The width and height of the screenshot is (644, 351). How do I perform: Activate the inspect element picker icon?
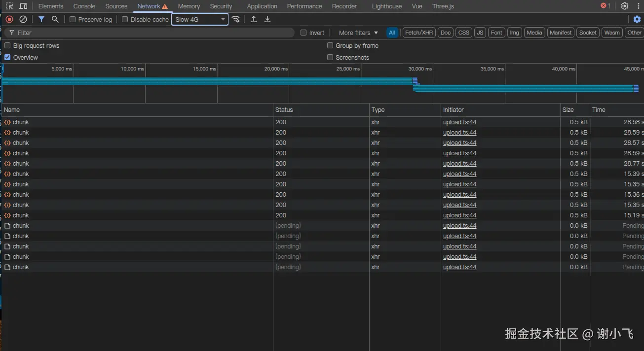pos(9,6)
